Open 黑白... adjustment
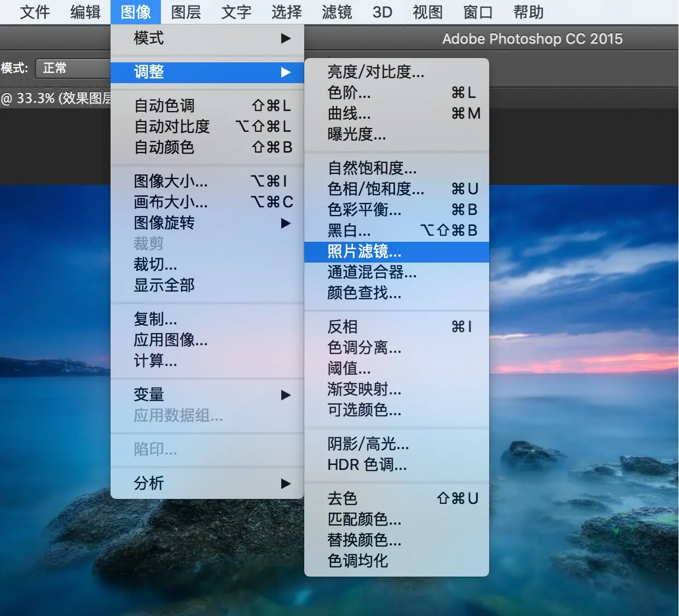679x616 pixels. point(397,230)
